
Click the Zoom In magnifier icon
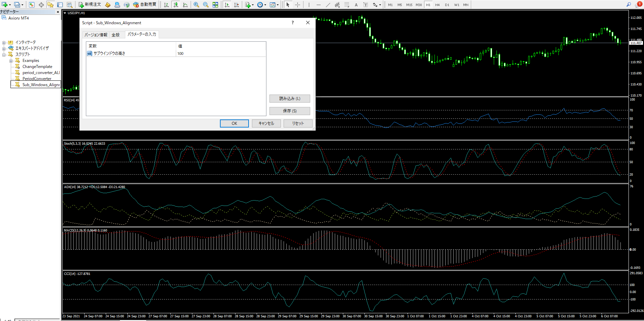tap(196, 5)
